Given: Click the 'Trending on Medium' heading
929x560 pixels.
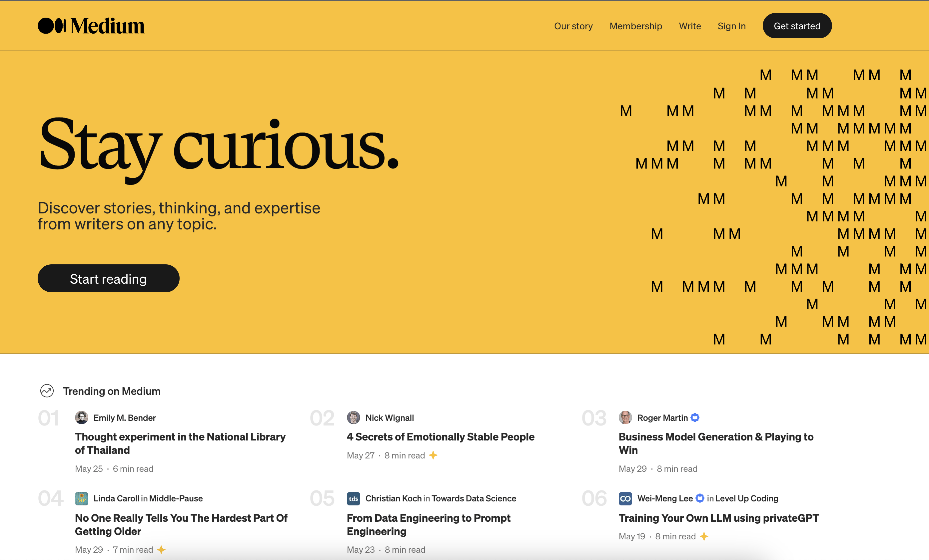Looking at the screenshot, I should coord(112,391).
